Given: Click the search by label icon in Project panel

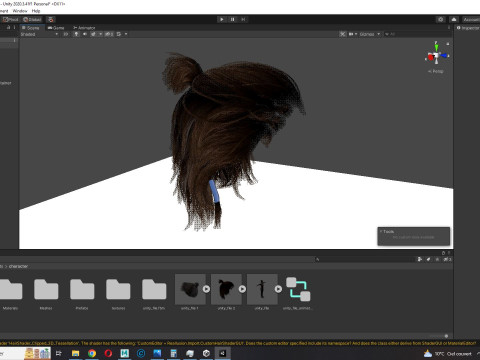Looking at the screenshot, I should pos(429,259).
